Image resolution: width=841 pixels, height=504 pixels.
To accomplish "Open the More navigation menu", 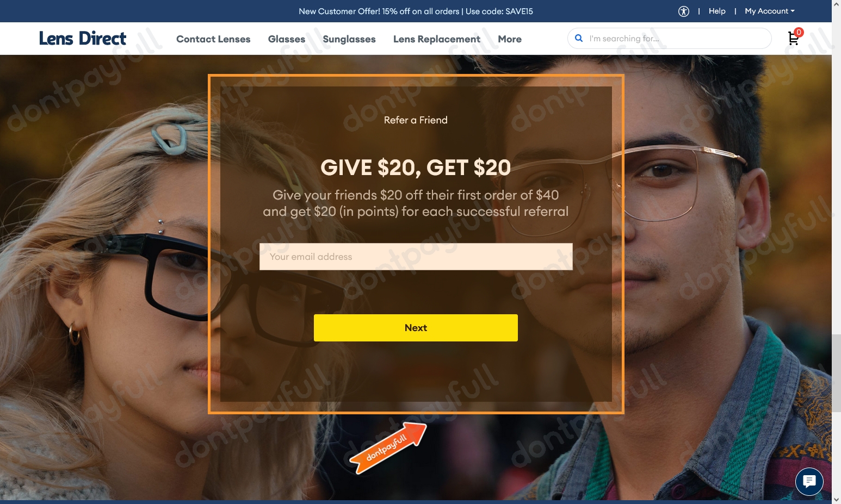I will point(510,39).
